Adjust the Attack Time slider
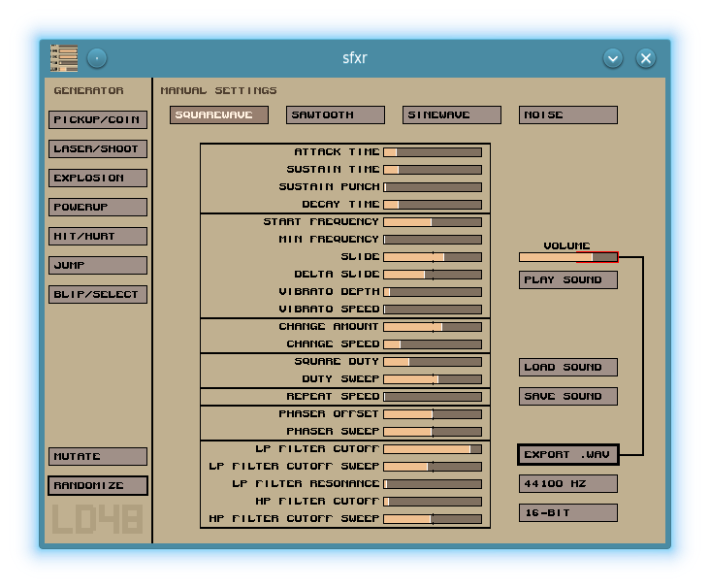Viewport: 710px width, 588px height. (433, 152)
